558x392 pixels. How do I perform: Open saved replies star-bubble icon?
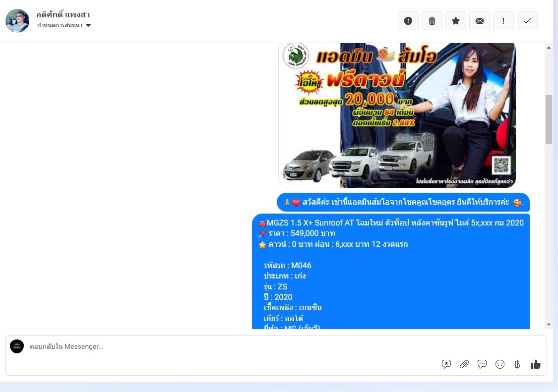point(446,364)
